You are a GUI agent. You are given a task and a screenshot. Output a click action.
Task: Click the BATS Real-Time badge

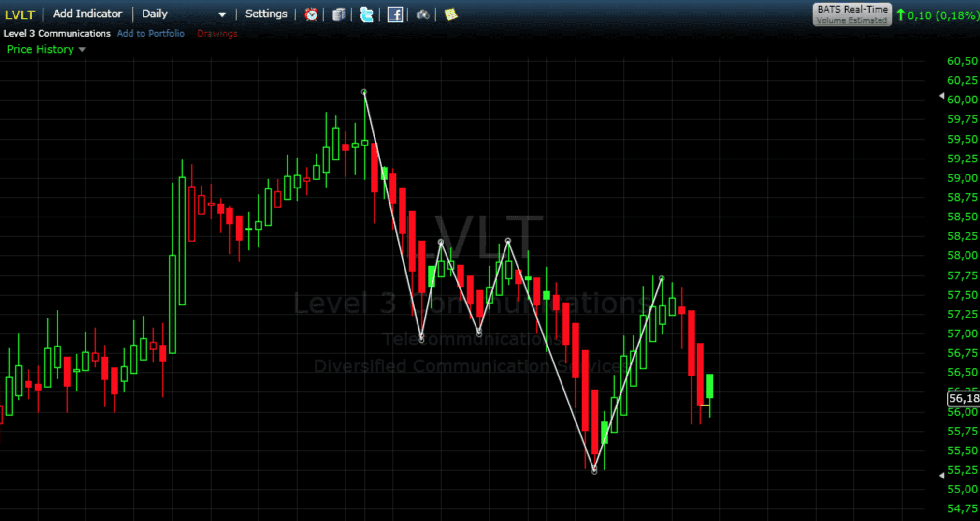coord(852,14)
